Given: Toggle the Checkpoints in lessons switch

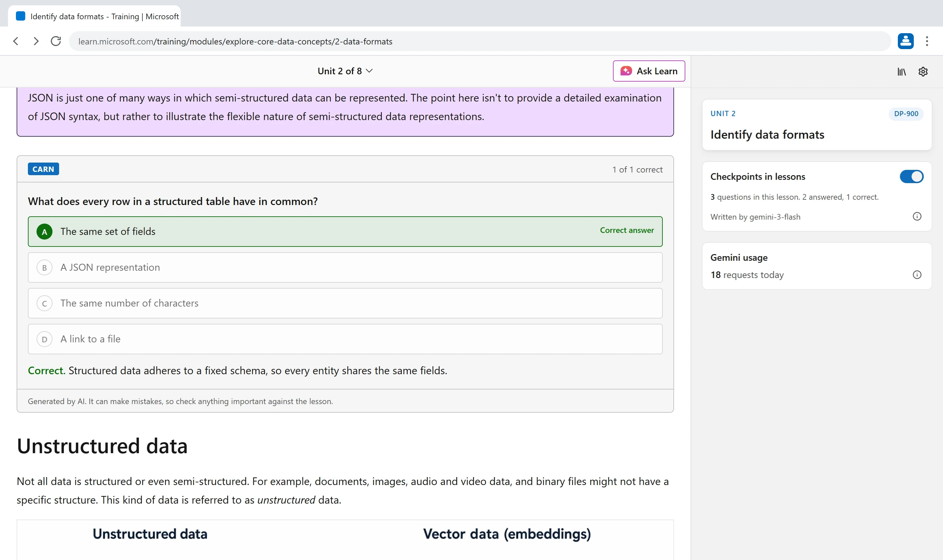Looking at the screenshot, I should click(911, 176).
